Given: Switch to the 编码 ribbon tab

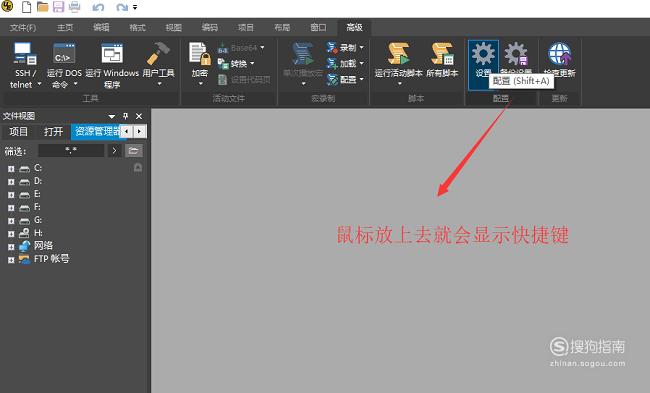Looking at the screenshot, I should 210,28.
